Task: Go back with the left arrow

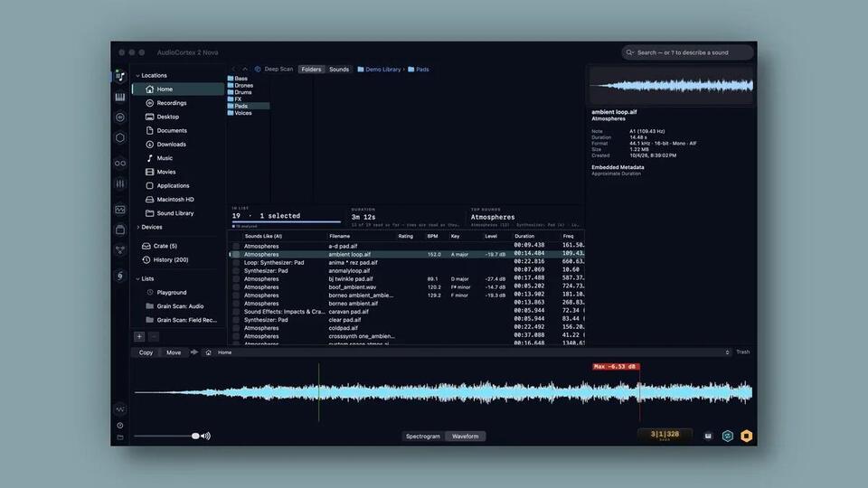Action: point(233,70)
